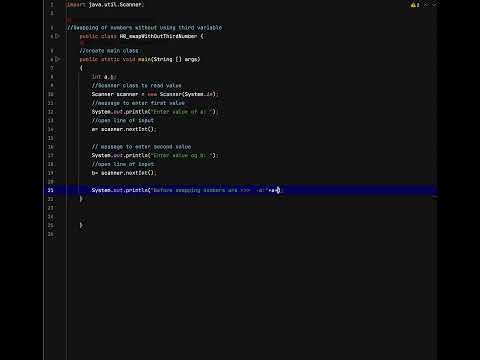
Task: Click the create main class comment
Action: pyautogui.click(x=109, y=51)
